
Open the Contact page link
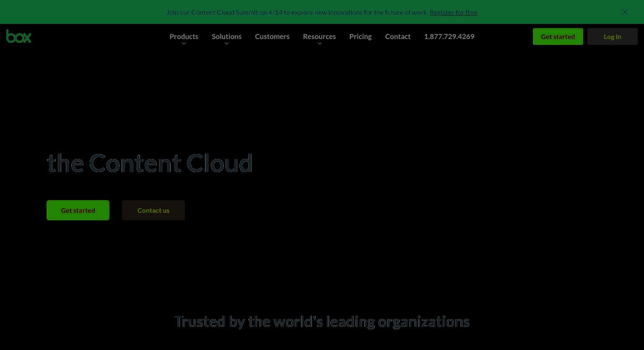(x=398, y=37)
